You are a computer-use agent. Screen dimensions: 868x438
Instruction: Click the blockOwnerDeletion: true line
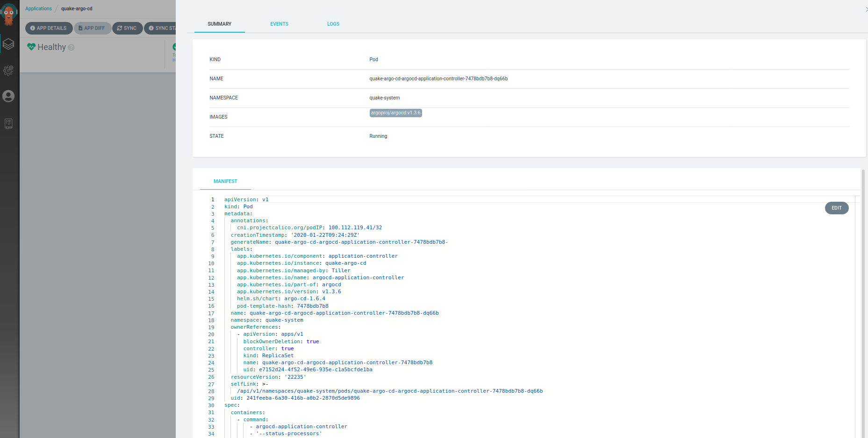point(281,341)
